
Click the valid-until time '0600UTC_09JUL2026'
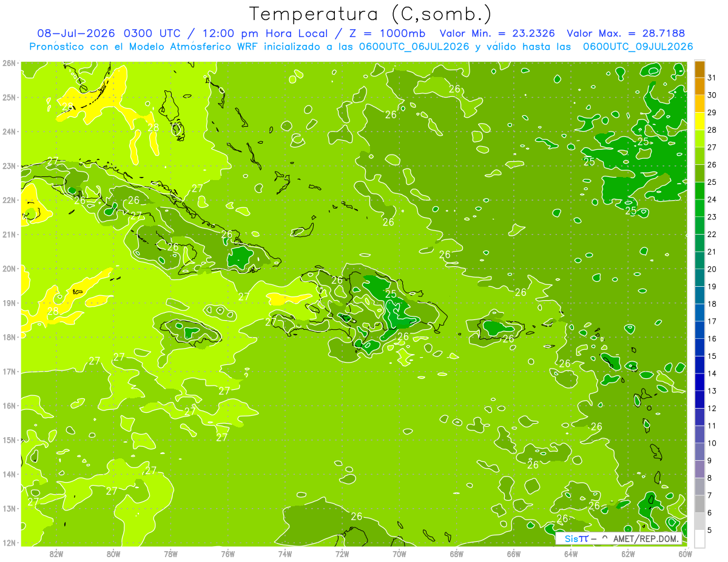tap(638, 46)
